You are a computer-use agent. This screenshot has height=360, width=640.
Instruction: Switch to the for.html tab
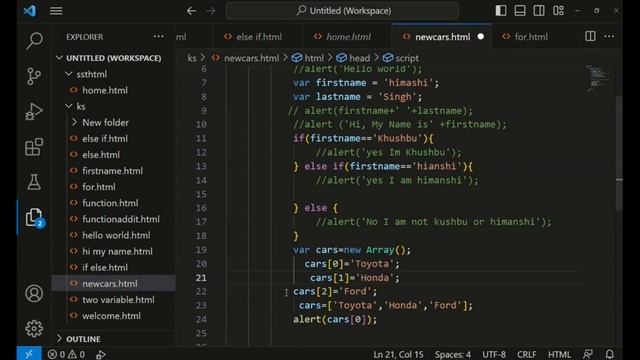531,37
